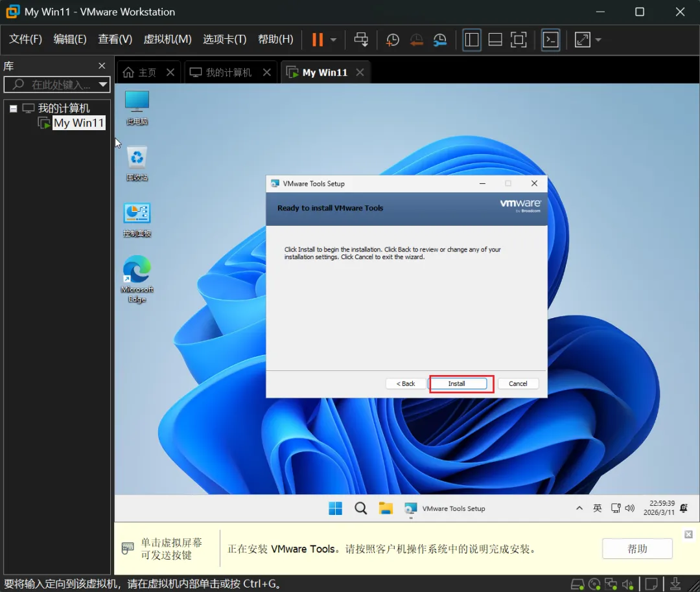Pause the virtual machine

click(318, 40)
